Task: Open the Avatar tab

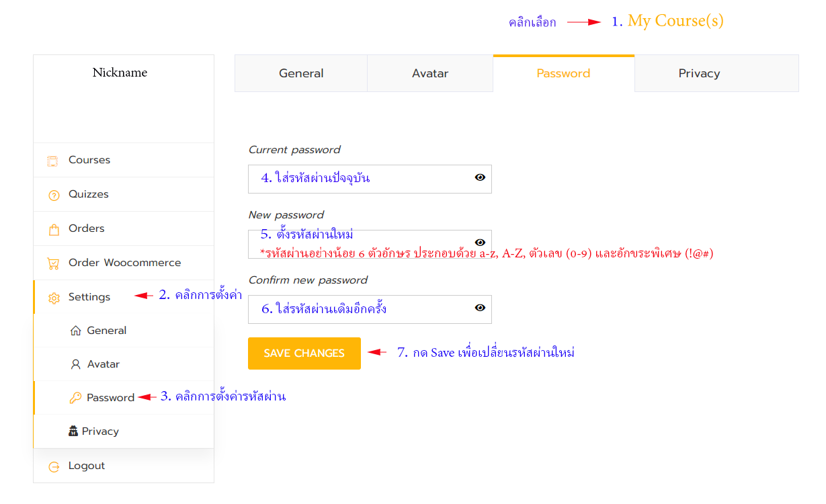Action: point(430,73)
